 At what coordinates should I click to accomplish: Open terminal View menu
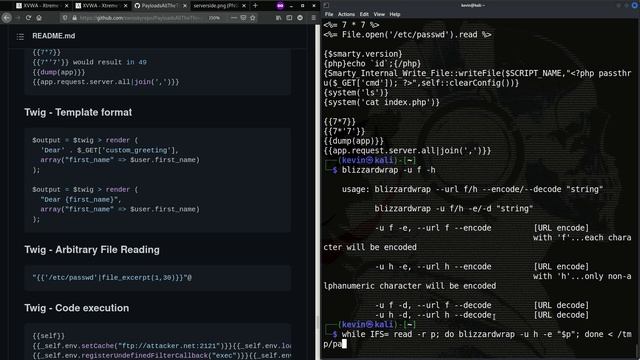tap(379, 14)
